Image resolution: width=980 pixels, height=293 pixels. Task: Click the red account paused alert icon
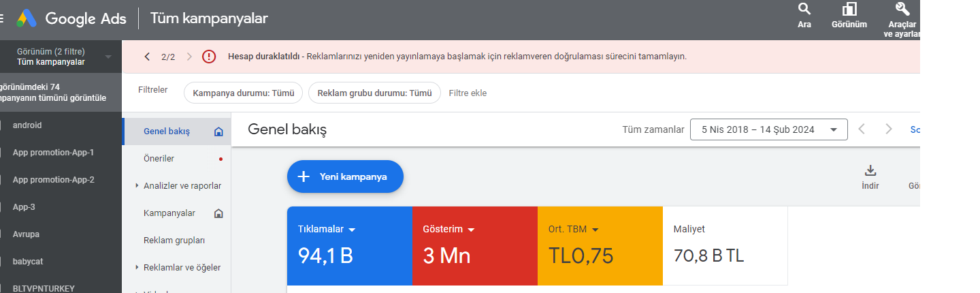pyautogui.click(x=209, y=57)
